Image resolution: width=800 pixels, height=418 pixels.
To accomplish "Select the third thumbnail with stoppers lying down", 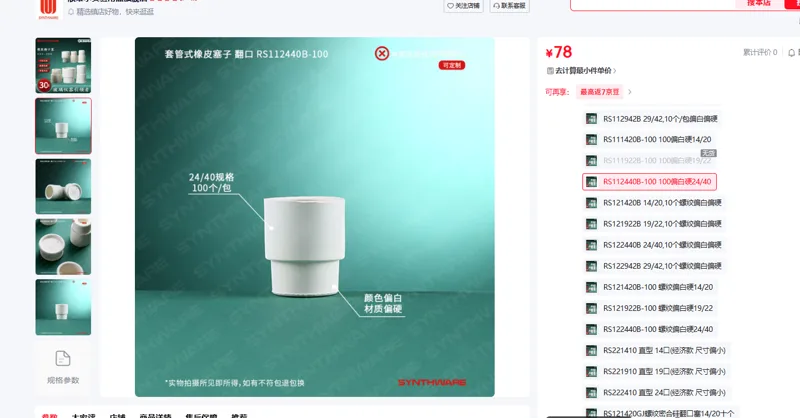I will (63, 186).
